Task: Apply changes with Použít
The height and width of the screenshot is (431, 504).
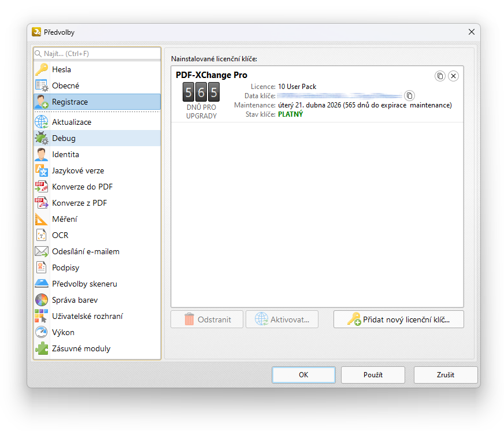Action: (x=373, y=375)
